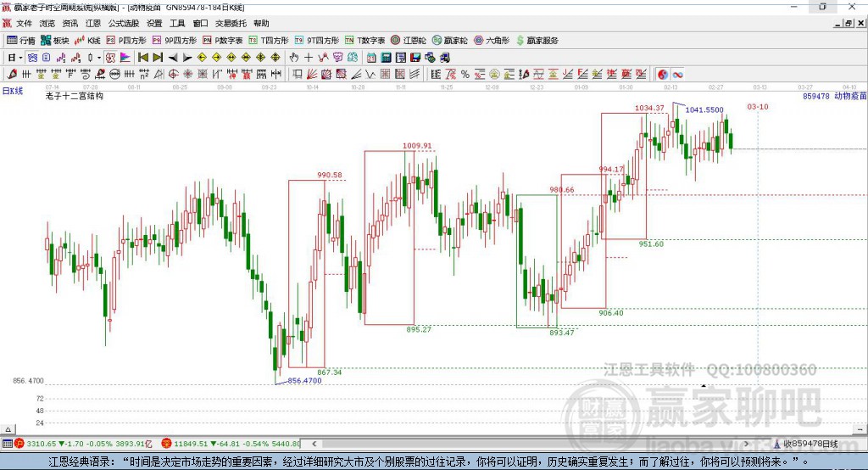The width and height of the screenshot is (868, 470).
Task: Open the 交易委托 menu
Action: coord(231,23)
